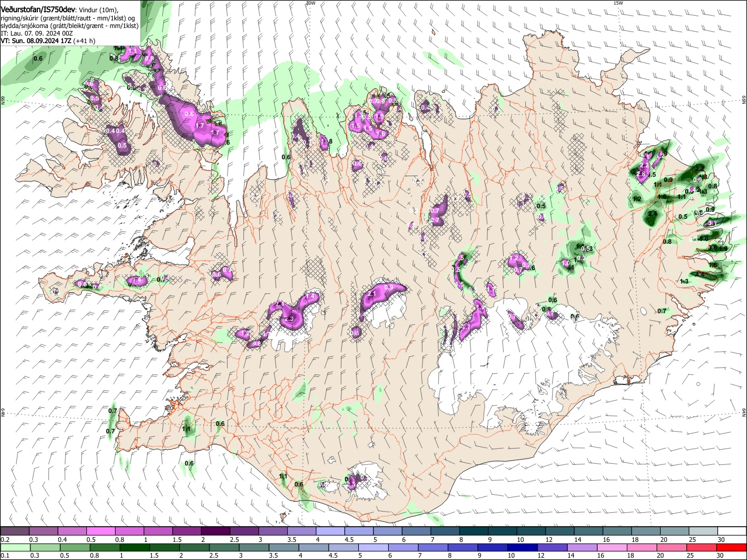Click the dark teal top swatch starting at 8

coord(474,531)
